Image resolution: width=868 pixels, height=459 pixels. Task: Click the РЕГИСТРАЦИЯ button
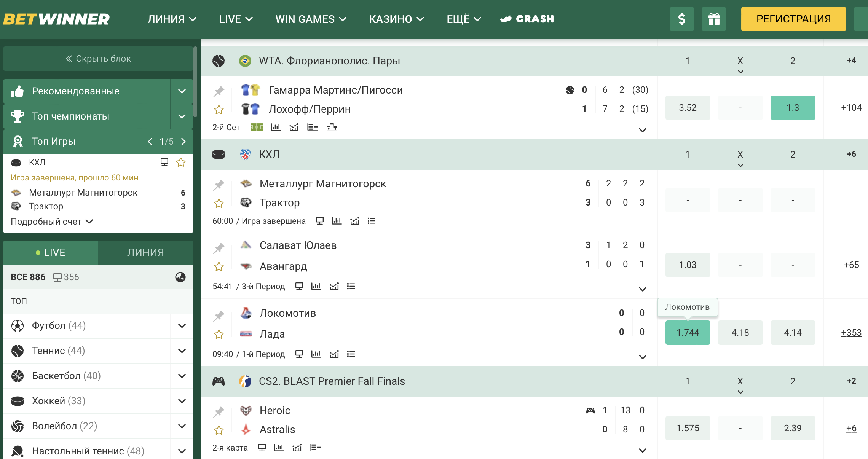click(x=793, y=19)
